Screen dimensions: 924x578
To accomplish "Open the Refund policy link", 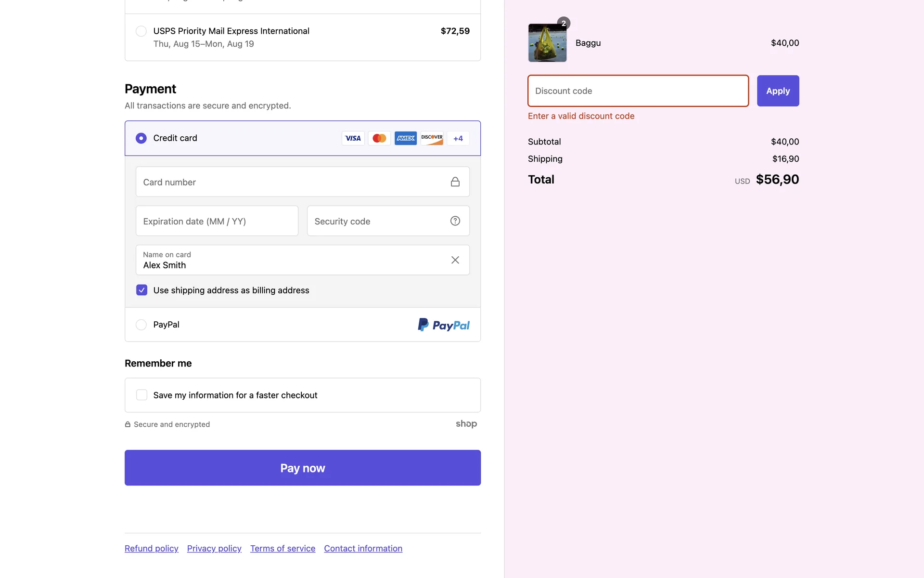I will tap(151, 549).
